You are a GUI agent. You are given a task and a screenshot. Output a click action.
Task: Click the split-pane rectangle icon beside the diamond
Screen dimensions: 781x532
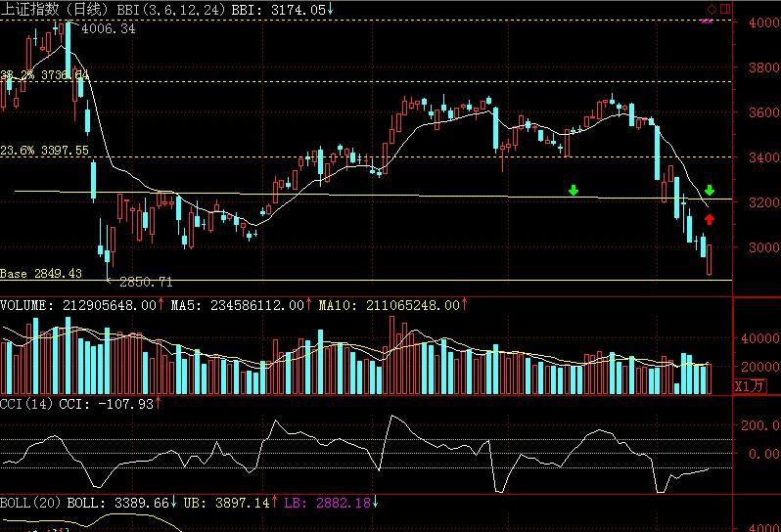(725, 9)
